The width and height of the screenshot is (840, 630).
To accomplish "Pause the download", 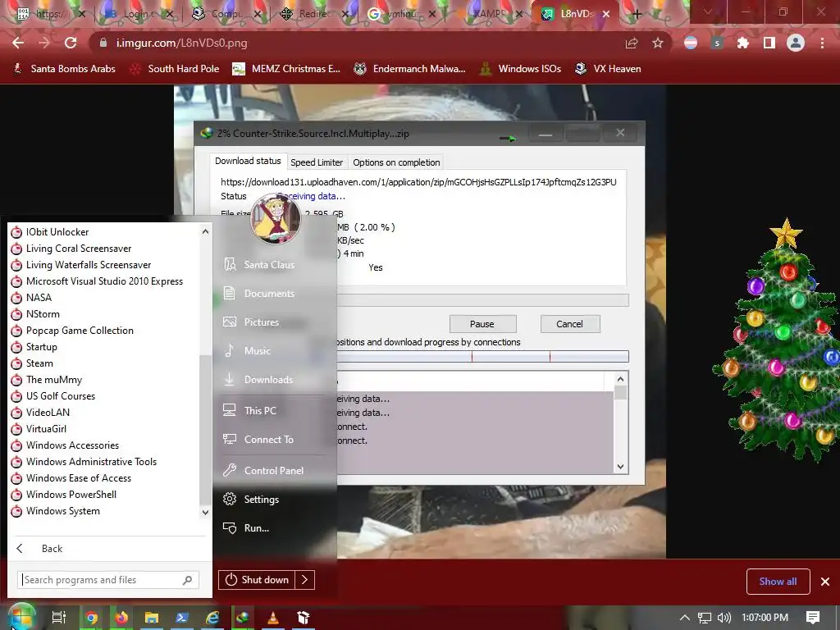I will (482, 323).
